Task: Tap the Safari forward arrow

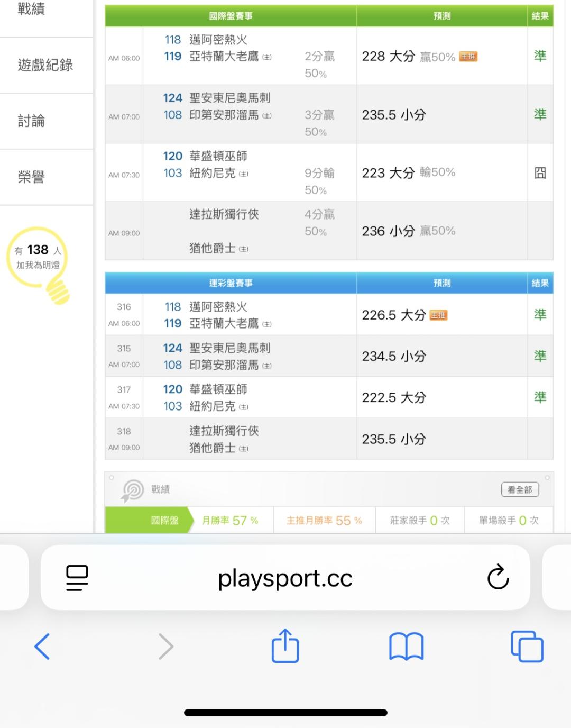Action: [166, 647]
